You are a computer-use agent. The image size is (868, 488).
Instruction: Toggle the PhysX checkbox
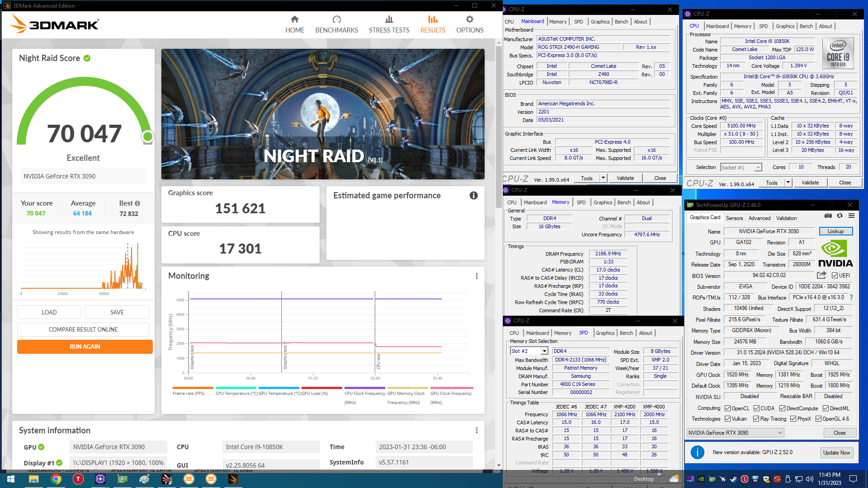[793, 419]
